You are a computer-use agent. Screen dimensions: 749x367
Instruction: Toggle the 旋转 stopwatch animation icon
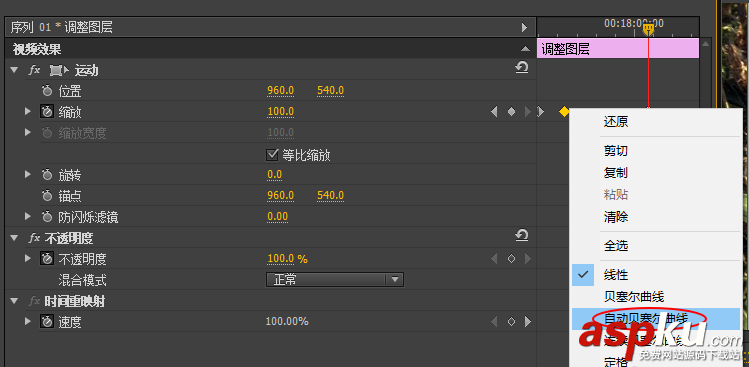click(47, 175)
